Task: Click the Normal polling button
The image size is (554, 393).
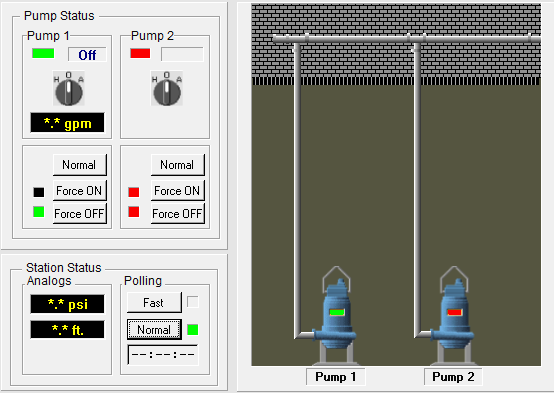Action: click(154, 330)
